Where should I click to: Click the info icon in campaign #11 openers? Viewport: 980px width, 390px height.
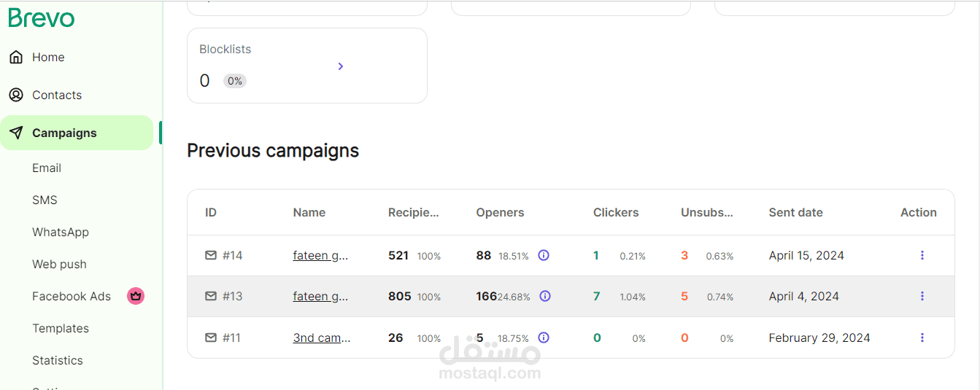tap(544, 338)
